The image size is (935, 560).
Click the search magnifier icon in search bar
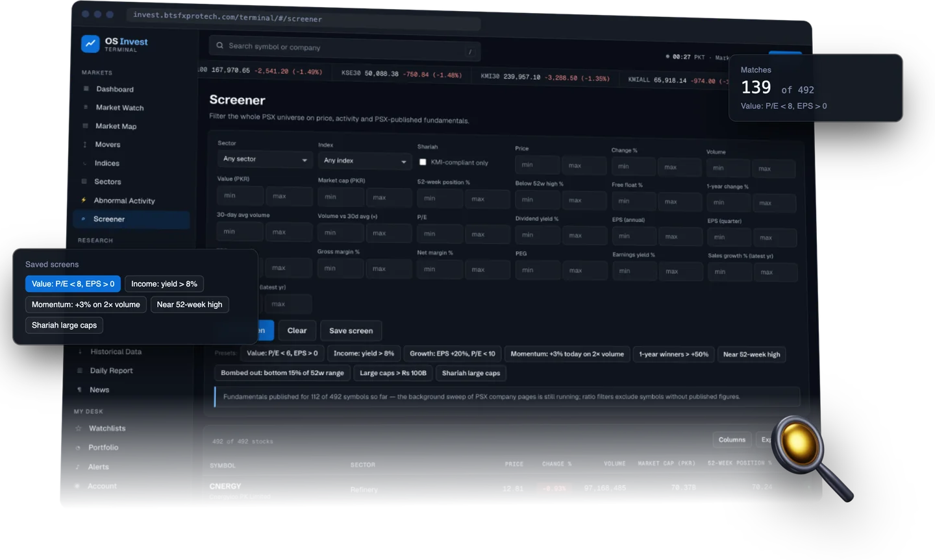(219, 45)
